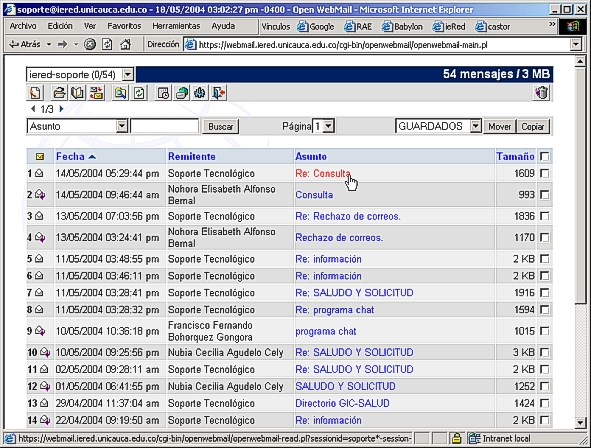Check the box for message 4 Rechazo de correos

click(x=544, y=237)
